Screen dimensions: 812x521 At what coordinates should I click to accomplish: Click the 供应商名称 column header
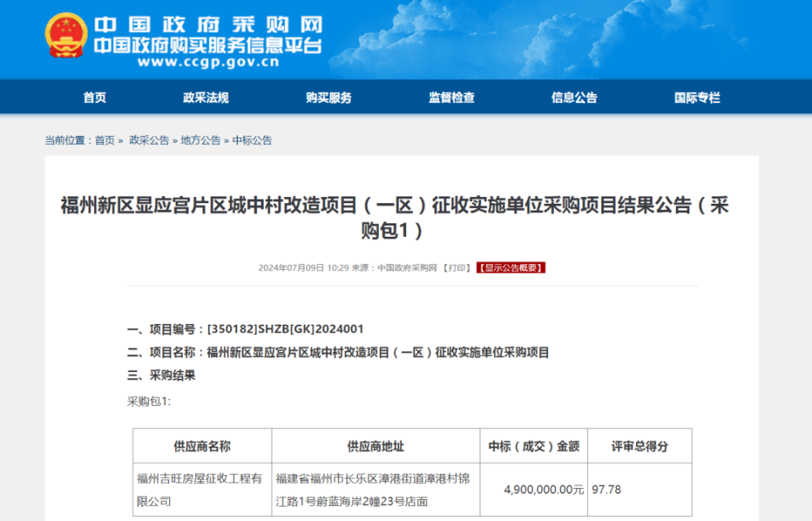pos(202,446)
